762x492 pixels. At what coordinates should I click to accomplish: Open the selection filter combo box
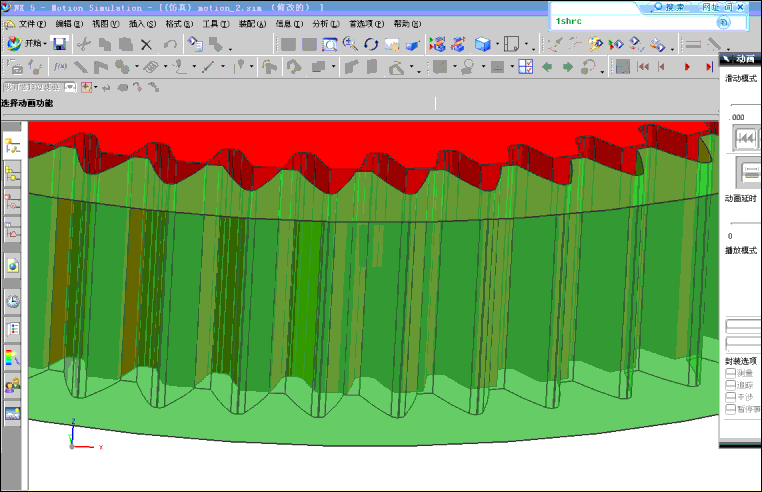(40, 88)
